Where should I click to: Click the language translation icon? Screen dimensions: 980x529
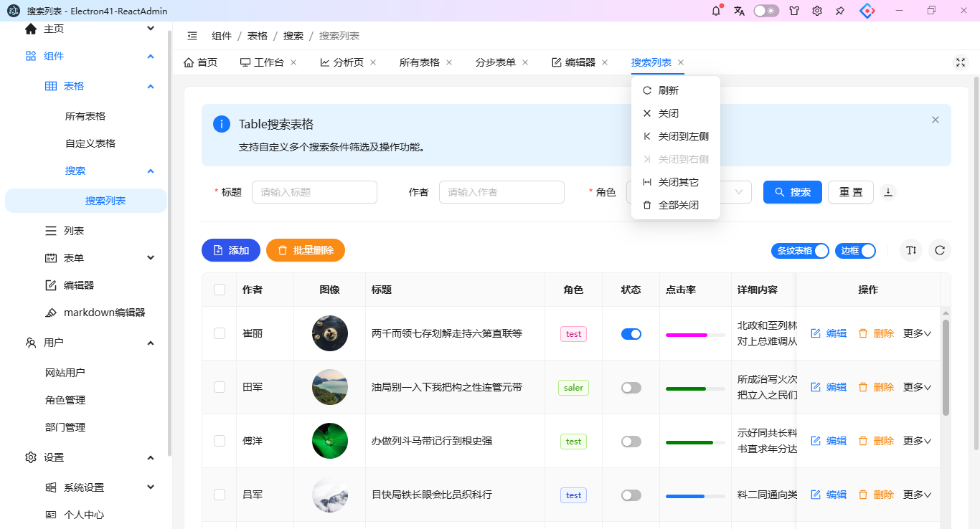pyautogui.click(x=739, y=11)
